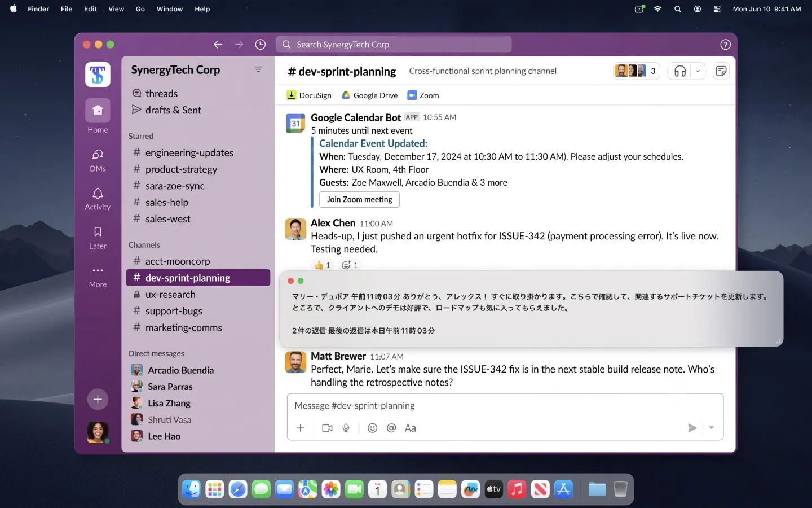Start a huddle with headphones icon
Image resolution: width=812 pixels, height=508 pixels.
680,71
